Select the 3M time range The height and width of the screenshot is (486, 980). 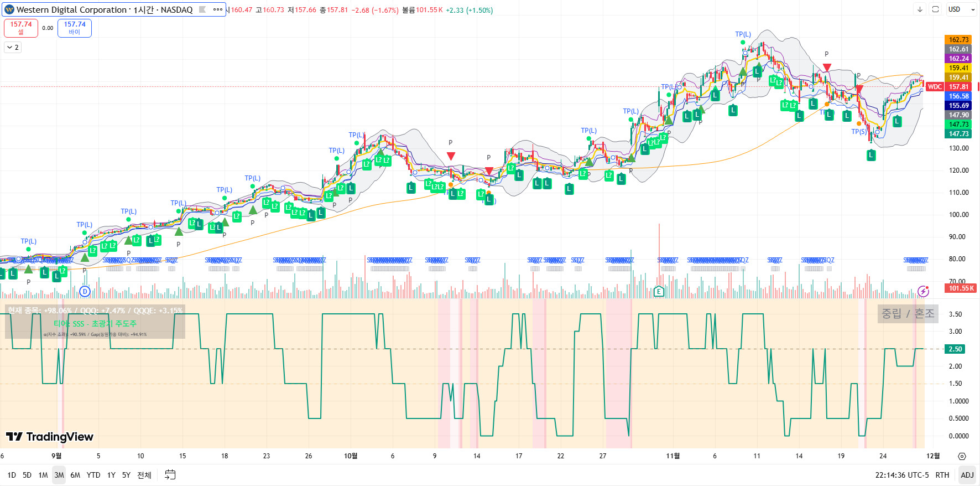click(x=59, y=475)
